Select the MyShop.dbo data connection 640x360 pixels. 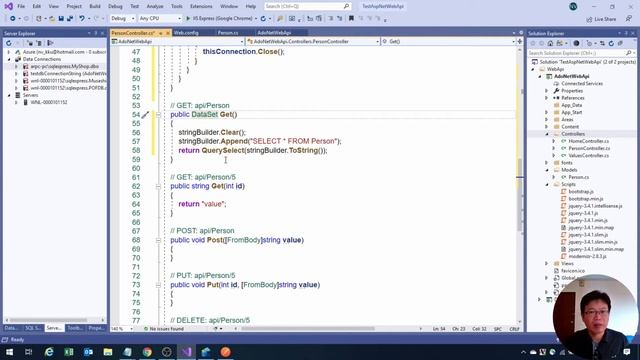tap(64, 66)
